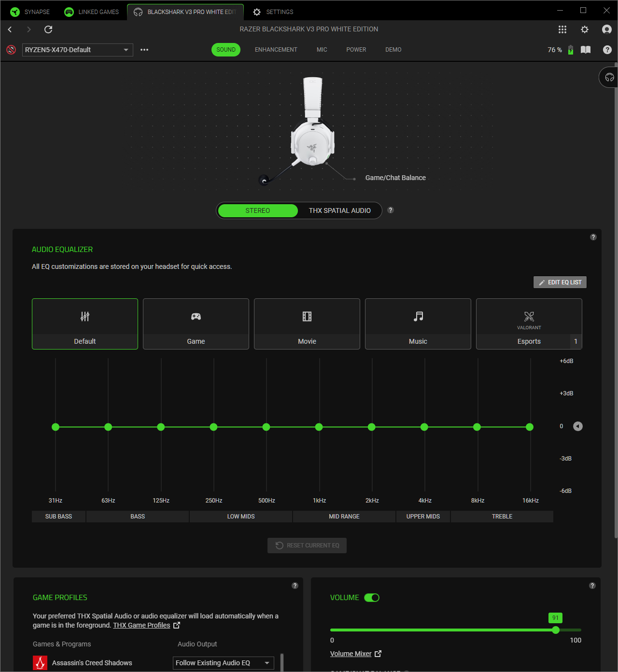Open the user guide book icon

(x=585, y=50)
